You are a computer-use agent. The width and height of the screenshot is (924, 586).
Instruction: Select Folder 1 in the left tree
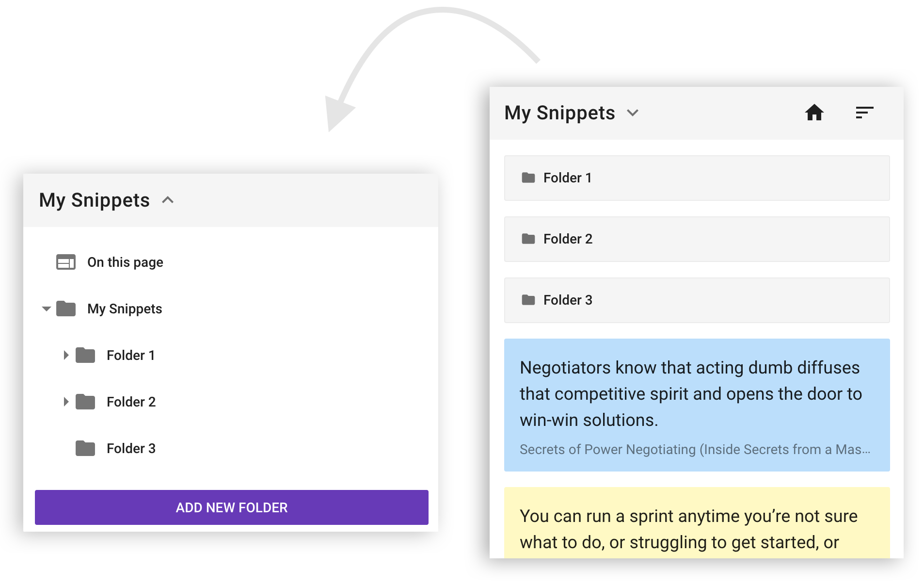tap(130, 355)
